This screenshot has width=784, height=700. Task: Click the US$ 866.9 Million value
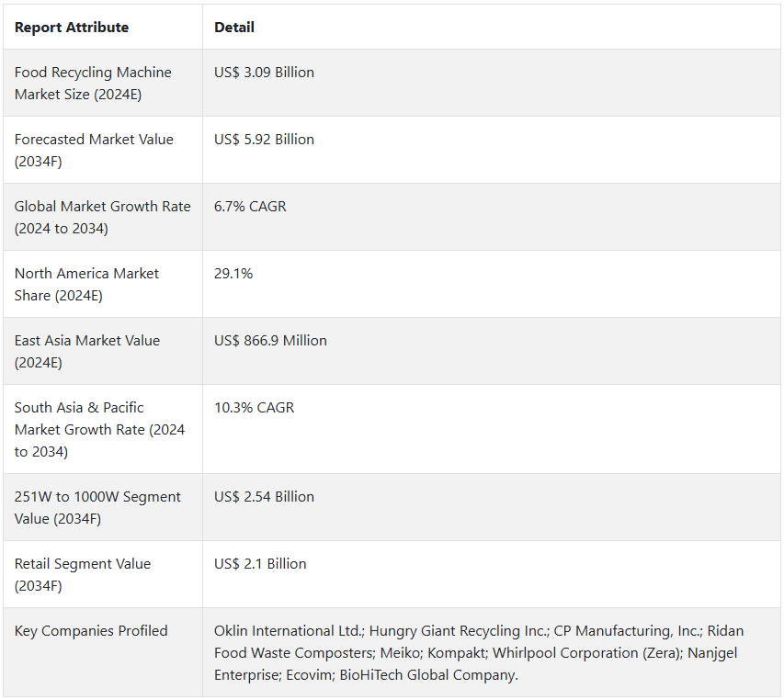[270, 341]
